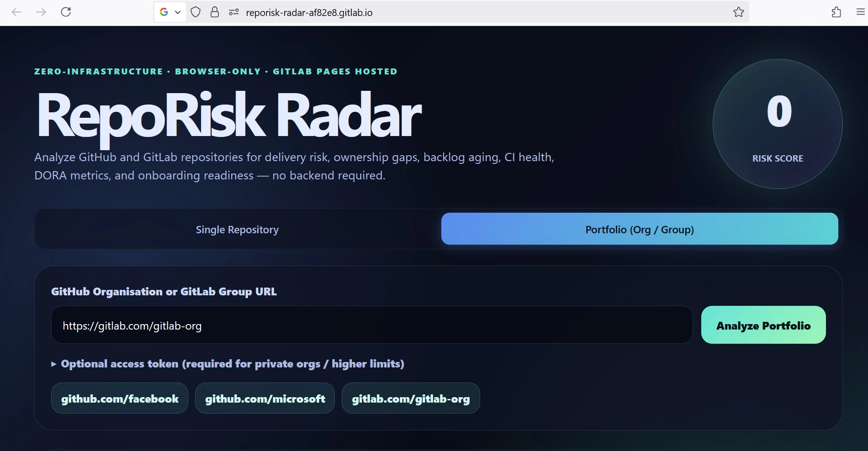This screenshot has height=451, width=868.
Task: Choose the gitlab.com/gitlab-org example chip
Action: tap(411, 398)
